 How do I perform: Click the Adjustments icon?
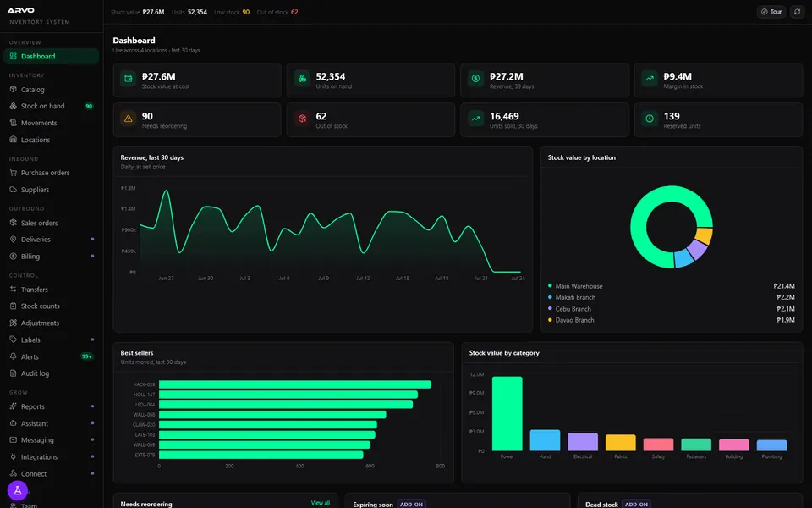[x=14, y=323]
